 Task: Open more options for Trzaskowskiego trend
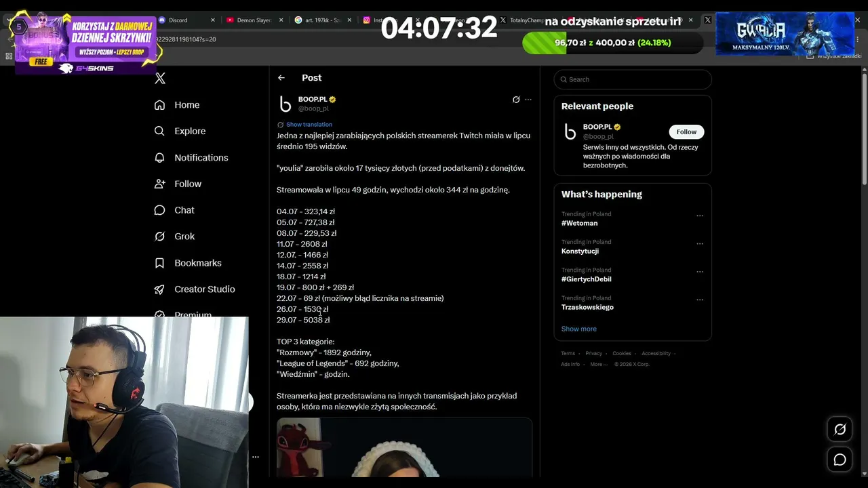700,300
